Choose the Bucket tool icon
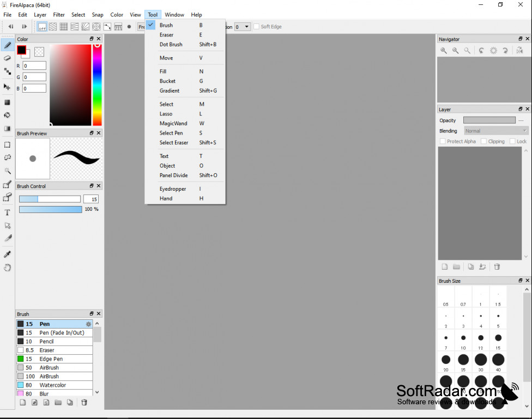Screen dimensions: 532x419 7,115
